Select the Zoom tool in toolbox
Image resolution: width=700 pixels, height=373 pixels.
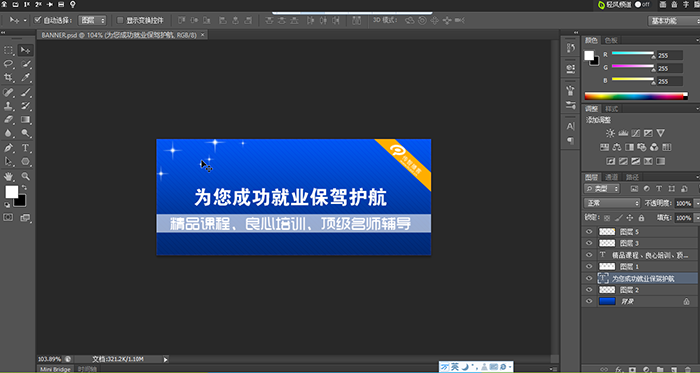(25, 176)
